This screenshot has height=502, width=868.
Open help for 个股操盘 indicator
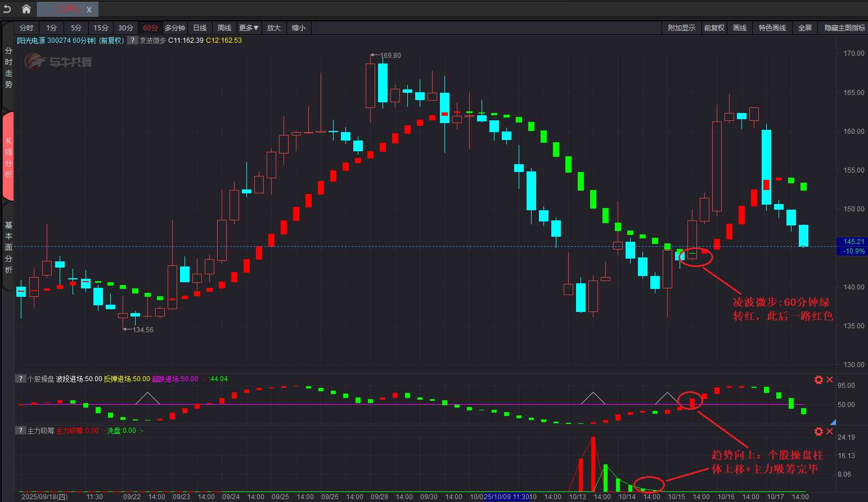click(21, 379)
